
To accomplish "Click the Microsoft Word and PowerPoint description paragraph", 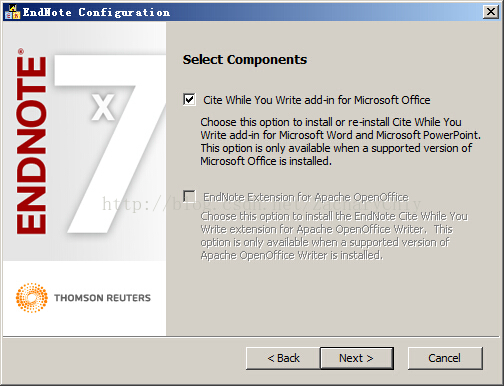I will tap(340, 142).
